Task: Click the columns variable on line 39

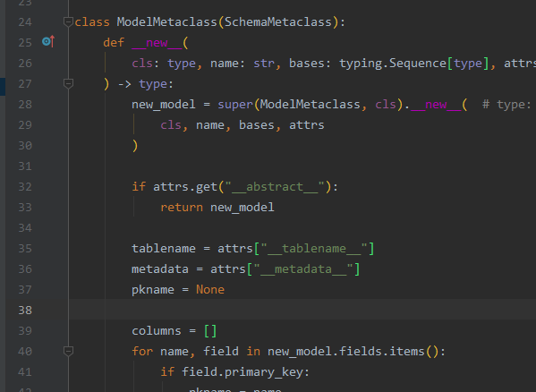Action: click(x=157, y=331)
